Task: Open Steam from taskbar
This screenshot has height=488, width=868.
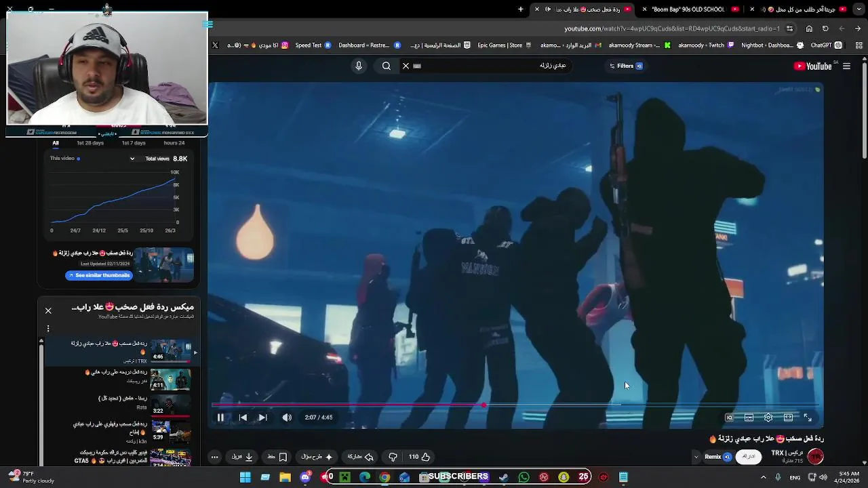Action: 503,477
